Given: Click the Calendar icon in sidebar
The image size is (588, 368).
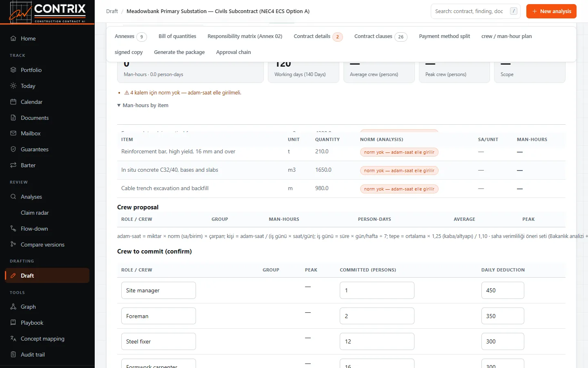Looking at the screenshot, I should [x=13, y=102].
